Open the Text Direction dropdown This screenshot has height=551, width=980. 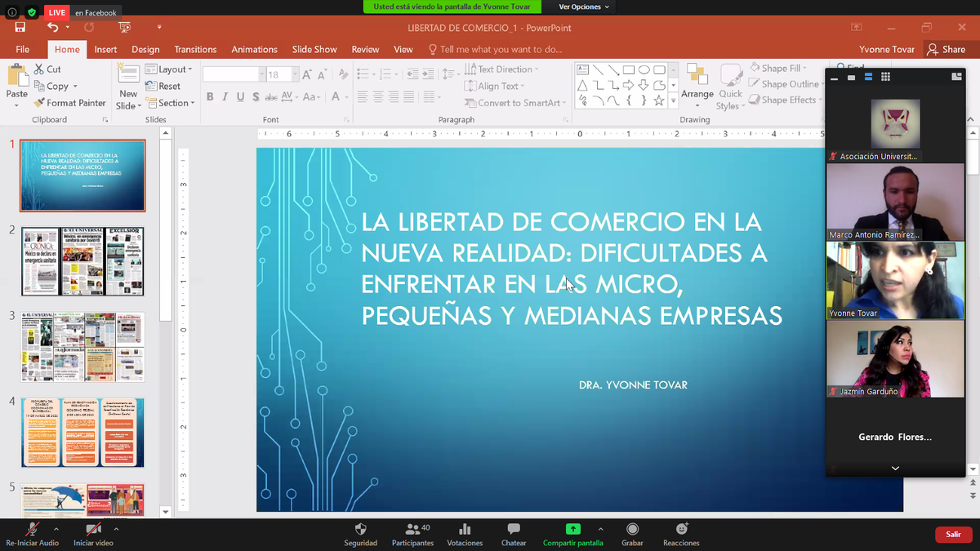[501, 69]
